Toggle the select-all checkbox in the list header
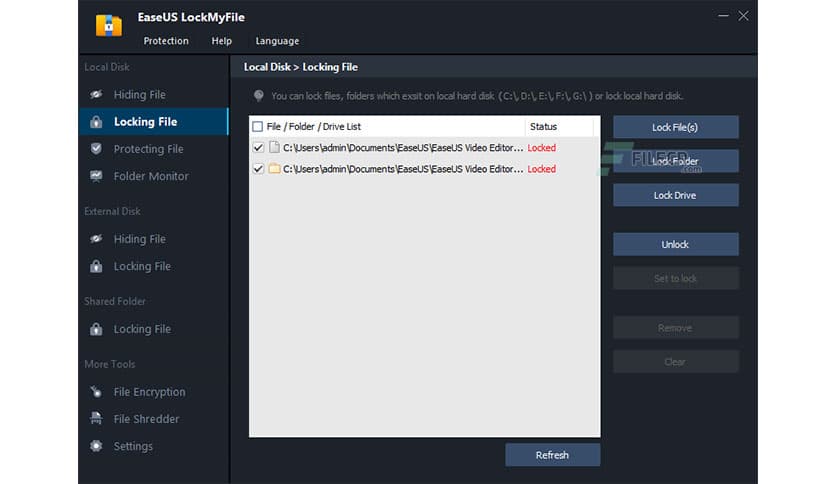The image size is (836, 484). tap(258, 126)
